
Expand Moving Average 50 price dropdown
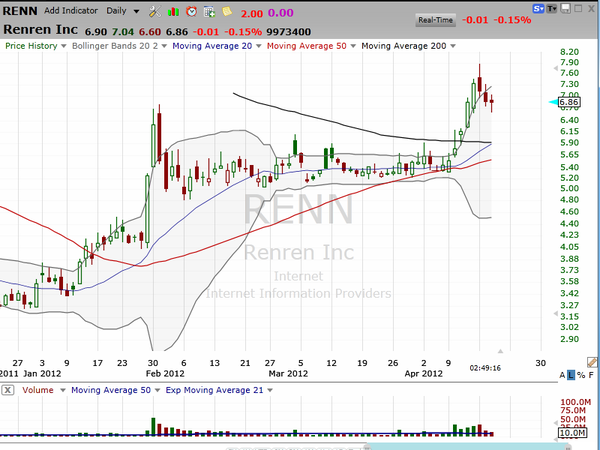[353, 46]
